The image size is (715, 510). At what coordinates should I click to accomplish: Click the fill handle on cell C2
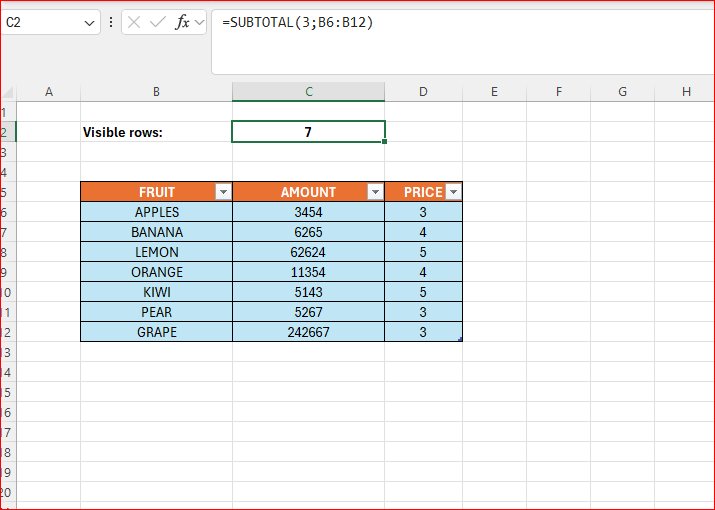click(385, 142)
